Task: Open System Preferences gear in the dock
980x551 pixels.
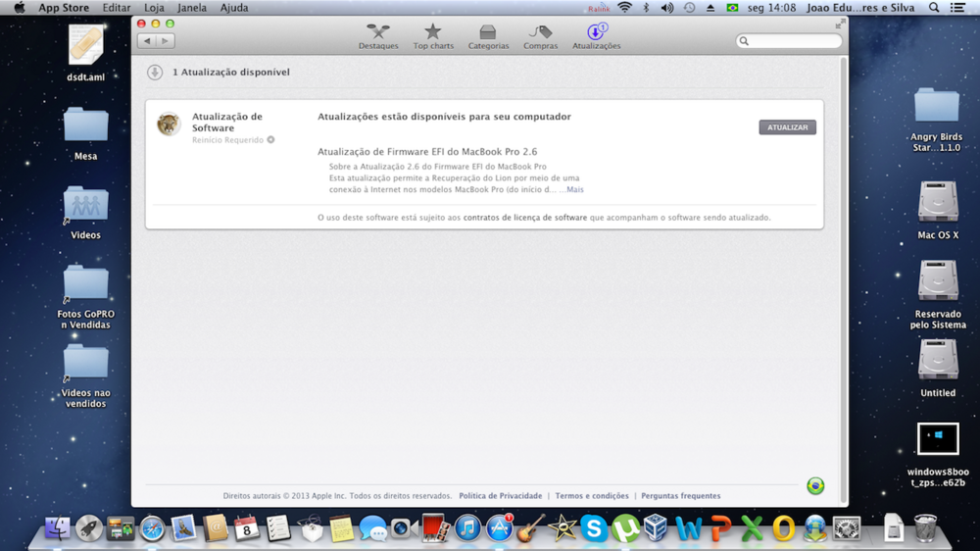Action: pos(847,528)
